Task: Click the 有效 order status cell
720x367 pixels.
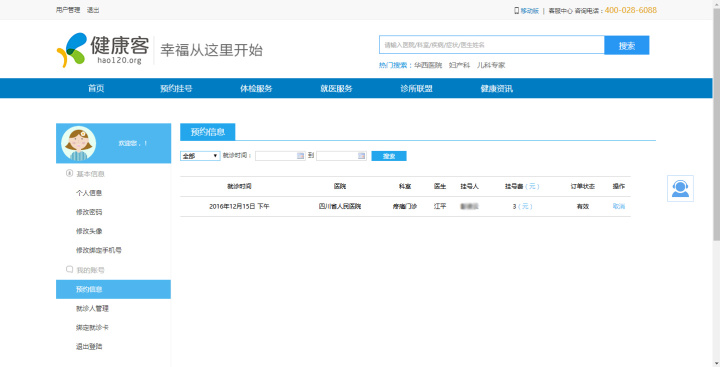Action: click(583, 206)
